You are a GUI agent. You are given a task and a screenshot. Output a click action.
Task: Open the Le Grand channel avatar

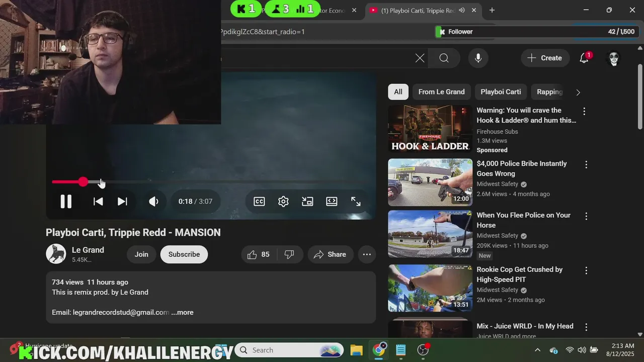point(56,254)
